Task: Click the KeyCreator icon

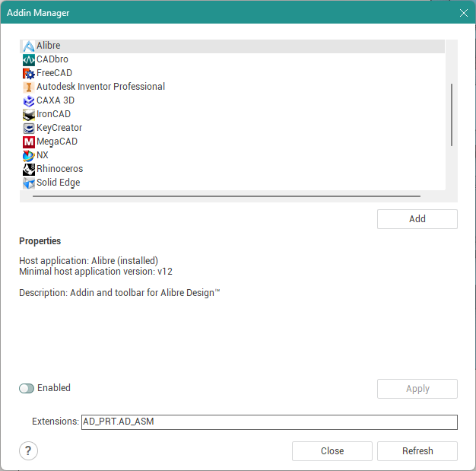Action: coord(29,129)
